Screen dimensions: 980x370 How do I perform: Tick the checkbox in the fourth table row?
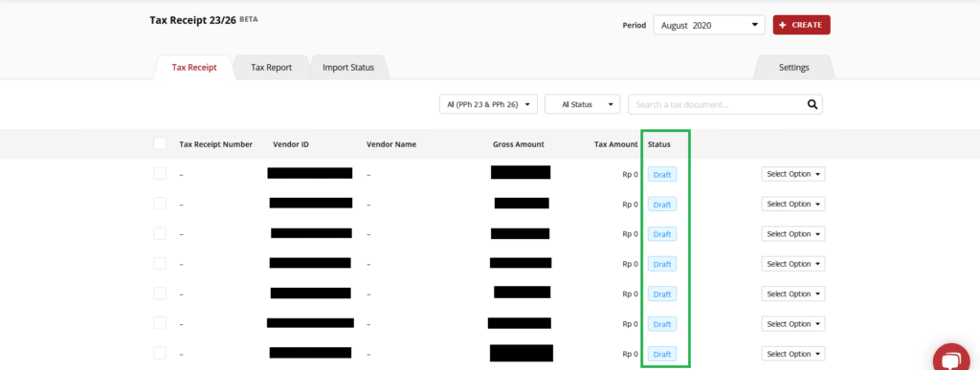160,263
